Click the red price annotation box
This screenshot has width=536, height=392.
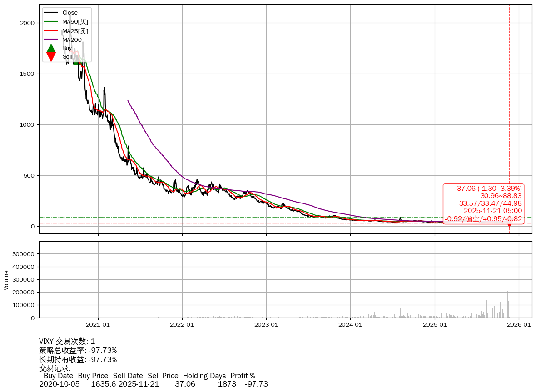483,203
